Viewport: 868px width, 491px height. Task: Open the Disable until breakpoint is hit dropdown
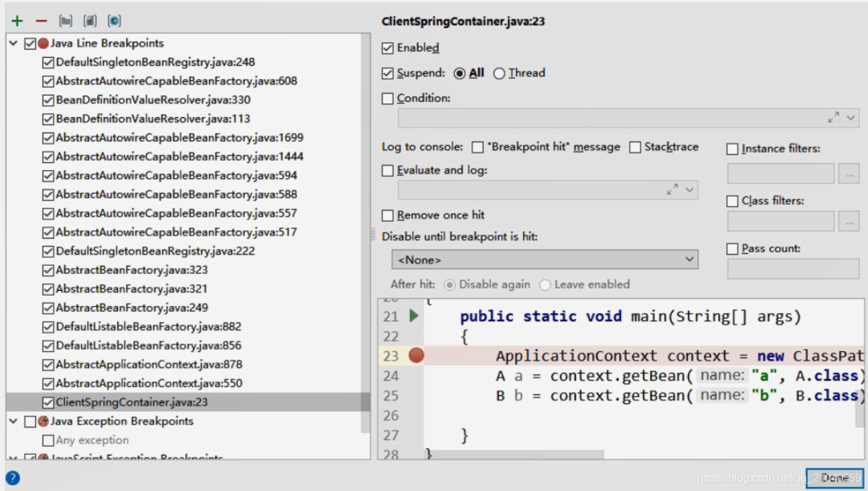click(545, 259)
